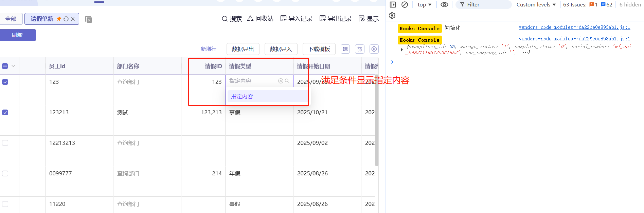Click the refresh icon on 请假单新 tab
This screenshot has width=644, height=213.
(x=66, y=19)
